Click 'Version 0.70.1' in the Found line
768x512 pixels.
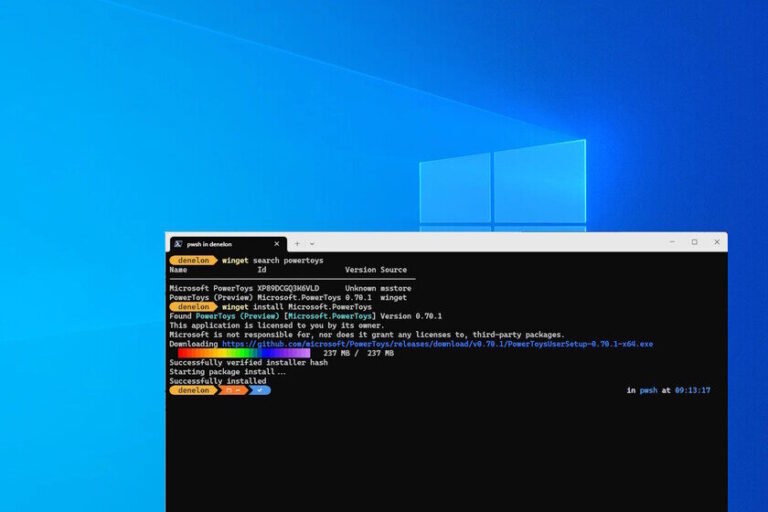(x=411, y=317)
